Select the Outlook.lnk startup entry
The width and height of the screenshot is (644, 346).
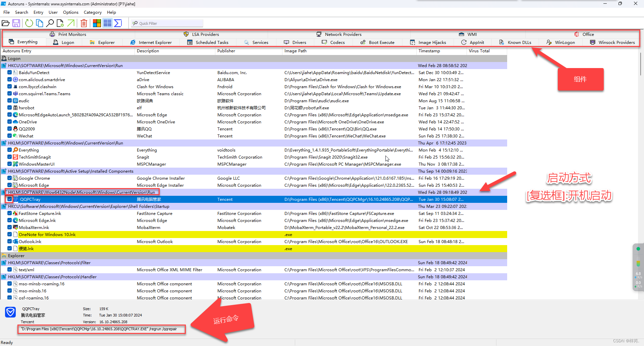coord(254,241)
